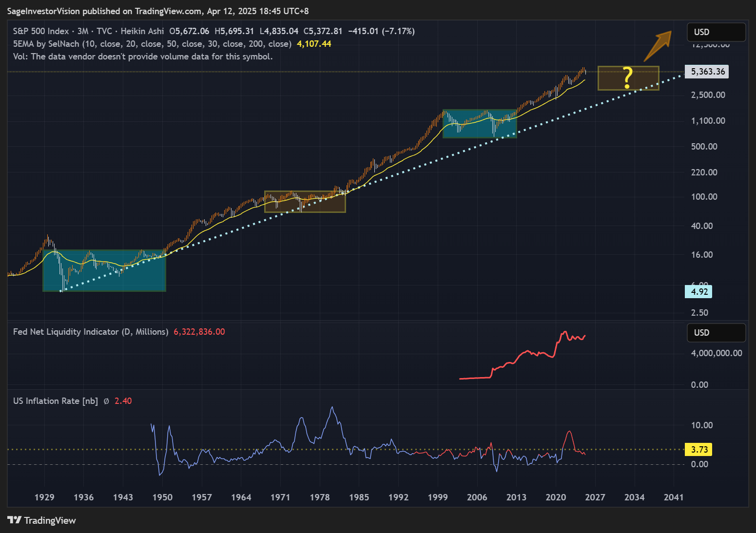Viewport: 756px width, 533px height.
Task: Click the TradingView logo at bottom left
Action: [42, 520]
